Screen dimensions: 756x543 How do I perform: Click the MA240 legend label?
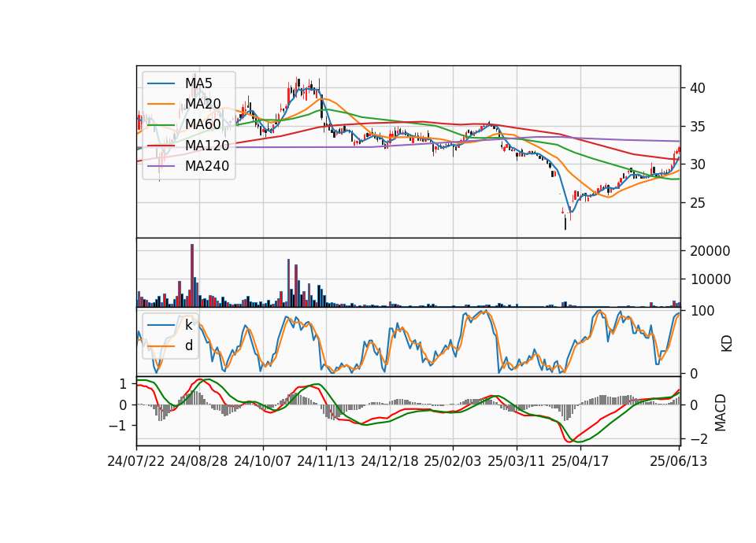click(207, 166)
